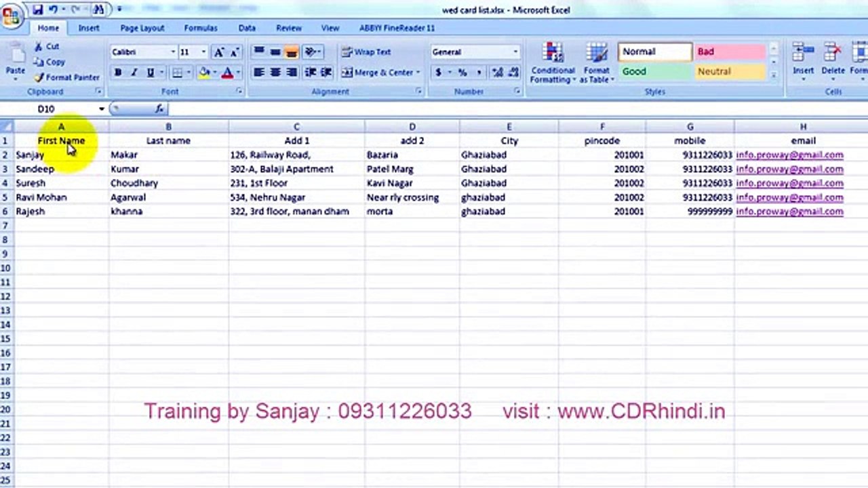This screenshot has height=488, width=868.
Task: Click the Select All corner box
Action: [x=7, y=127]
